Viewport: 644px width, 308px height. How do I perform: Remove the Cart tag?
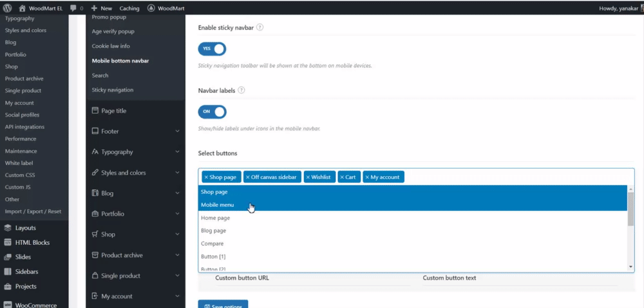[342, 177]
